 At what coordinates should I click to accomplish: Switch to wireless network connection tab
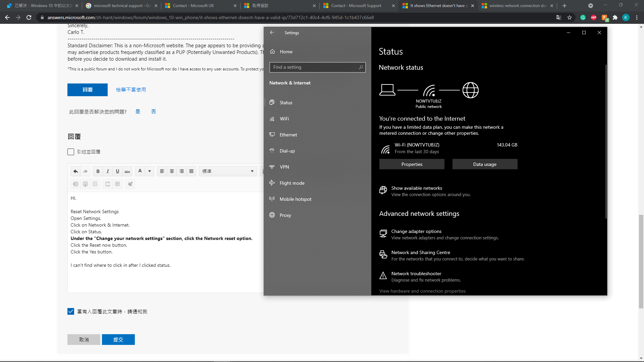point(517,6)
